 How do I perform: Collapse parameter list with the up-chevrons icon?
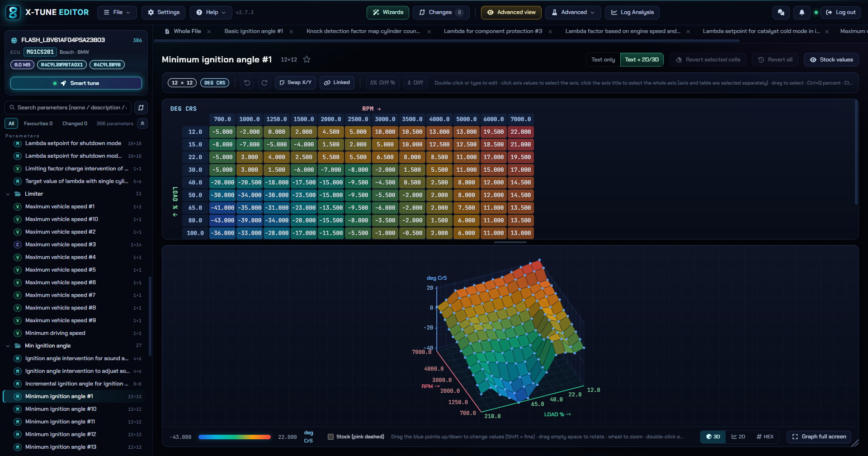142,123
